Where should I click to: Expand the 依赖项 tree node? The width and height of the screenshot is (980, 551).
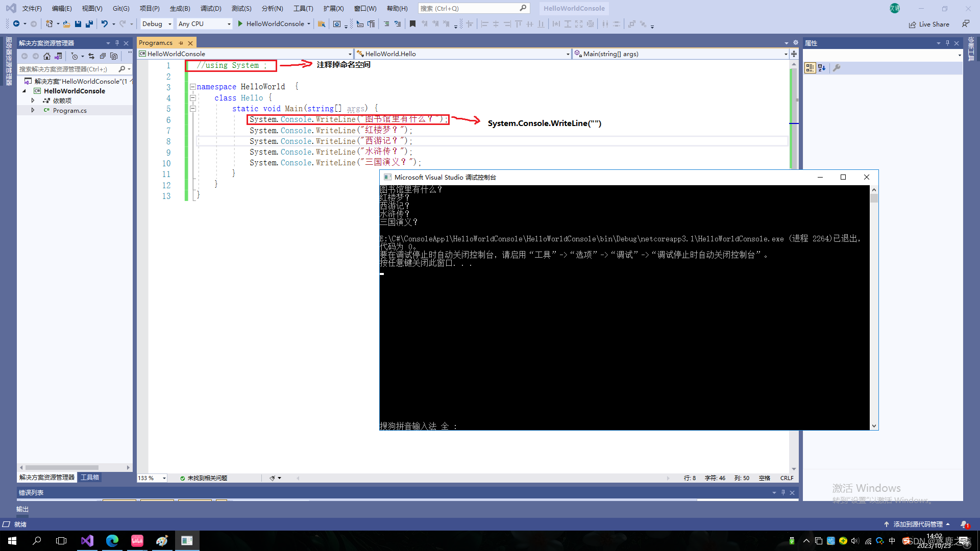33,101
